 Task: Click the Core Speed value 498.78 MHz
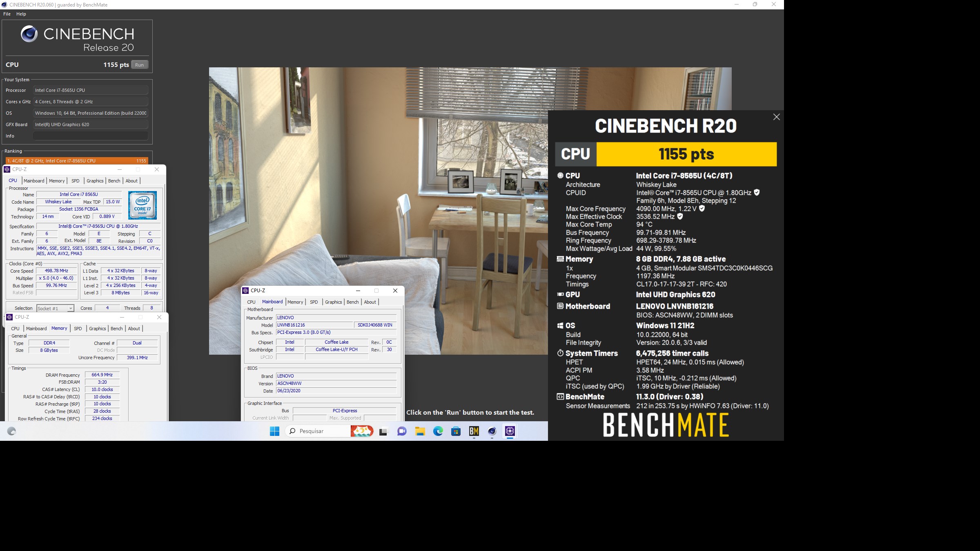(x=56, y=271)
